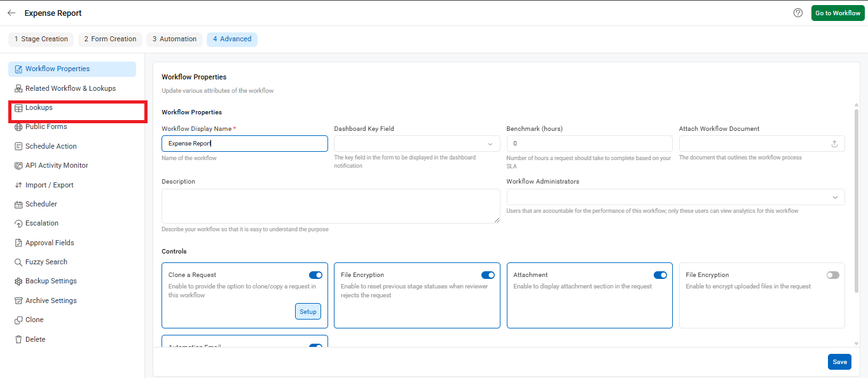The height and width of the screenshot is (378, 868).
Task: Click the Approval Fields document icon
Action: point(18,243)
